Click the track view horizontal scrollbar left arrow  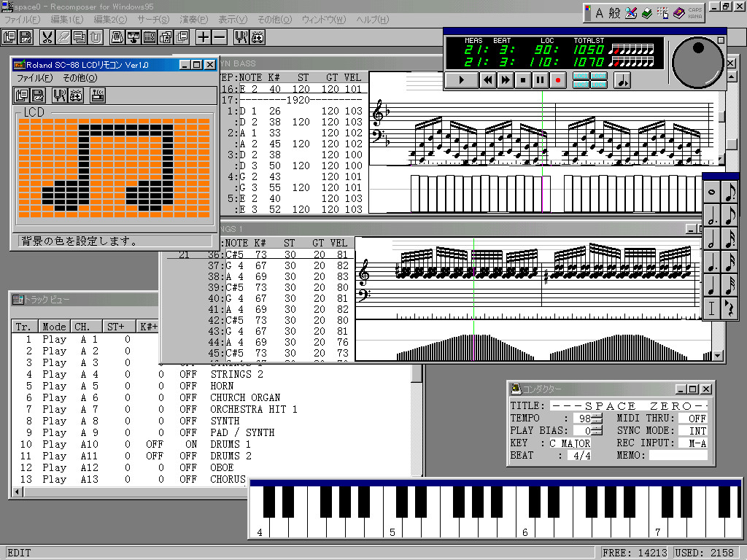tap(18, 491)
